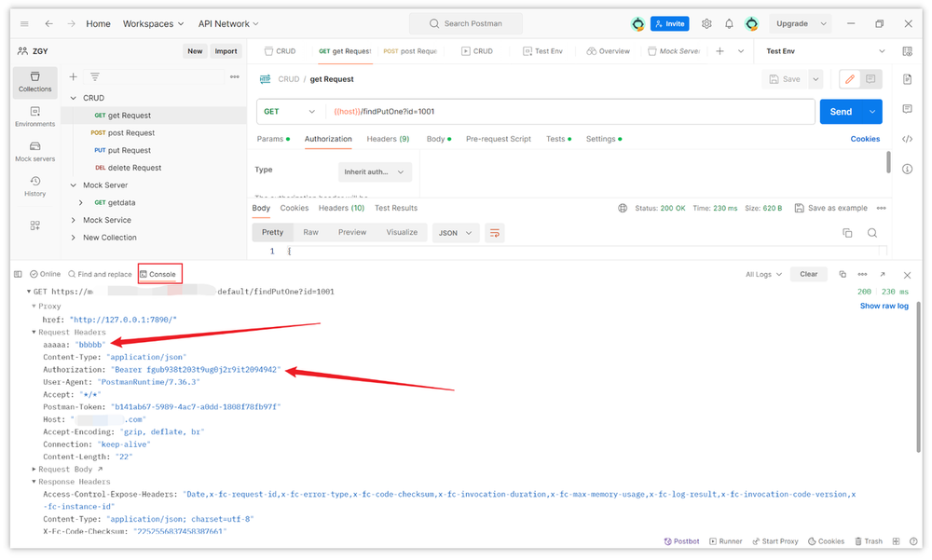Open the configure sidebar apps icon
Image resolution: width=932 pixels, height=560 pixels.
tap(35, 225)
